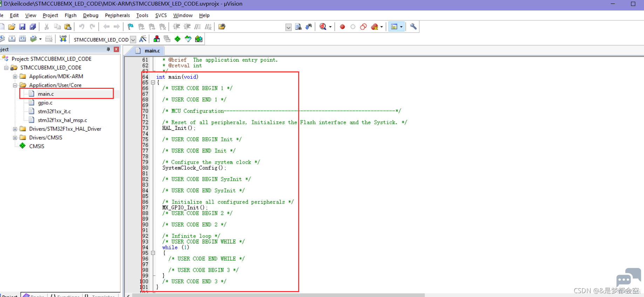Start the debug session magnifier icon
The width and height of the screenshot is (644, 297).
(x=323, y=27)
